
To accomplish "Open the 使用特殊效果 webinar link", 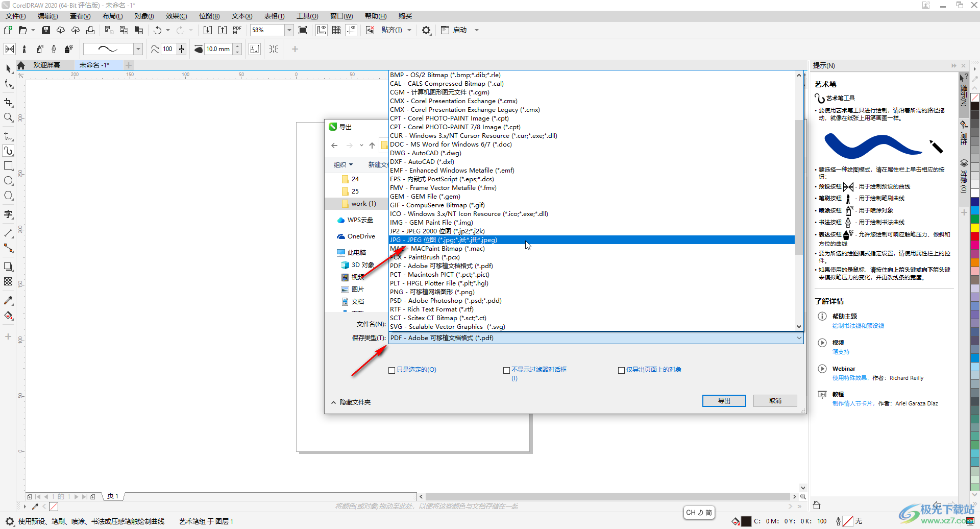I will [849, 378].
